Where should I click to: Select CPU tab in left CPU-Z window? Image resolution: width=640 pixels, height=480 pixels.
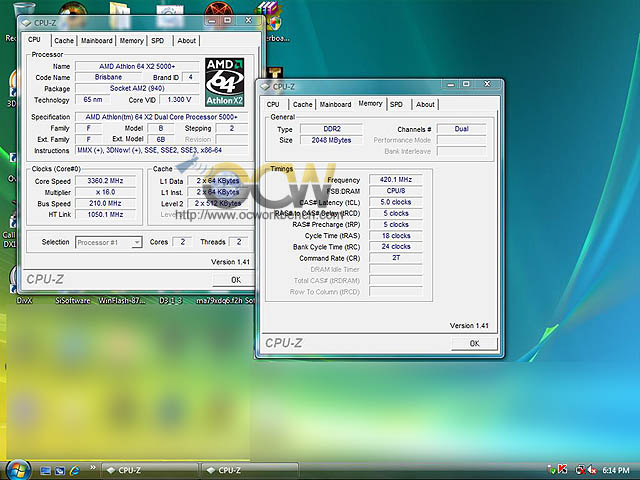[34, 40]
